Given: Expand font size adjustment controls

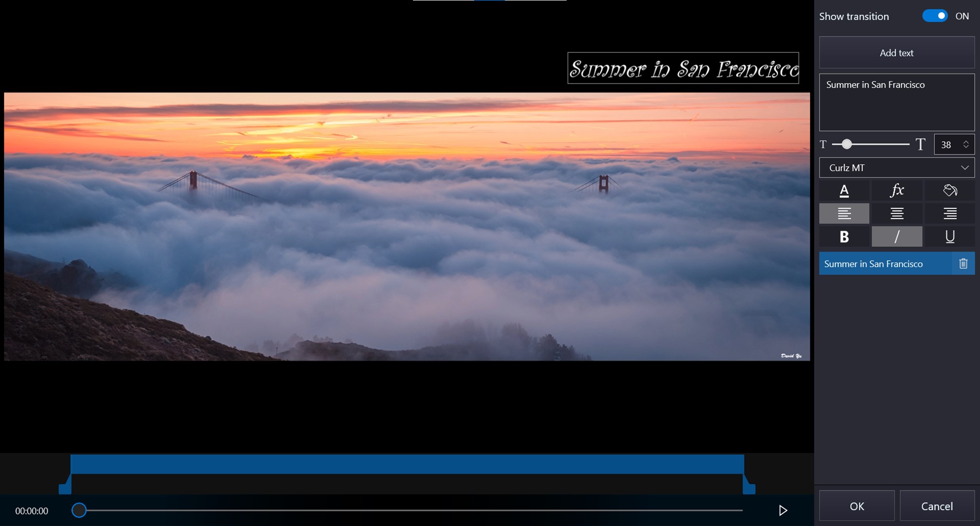Looking at the screenshot, I should coord(968,144).
